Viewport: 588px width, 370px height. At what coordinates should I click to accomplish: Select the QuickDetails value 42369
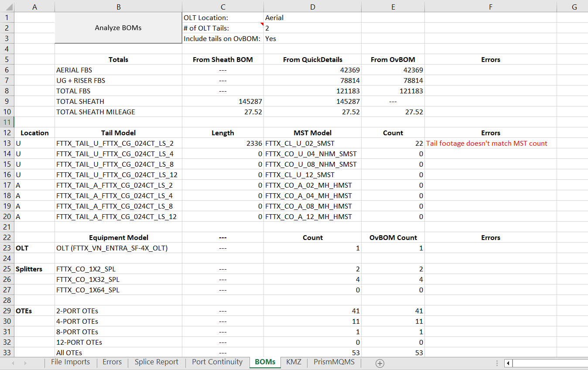tap(312, 70)
